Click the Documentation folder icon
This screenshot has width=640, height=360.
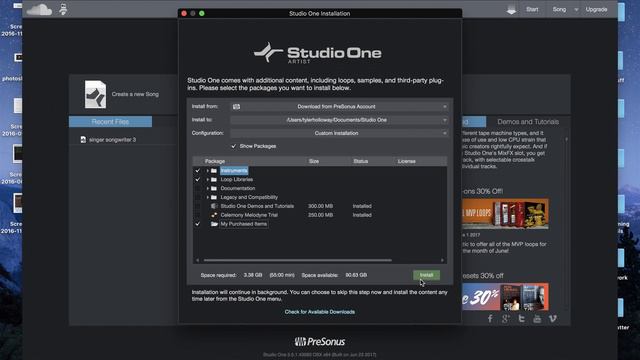pyautogui.click(x=214, y=189)
